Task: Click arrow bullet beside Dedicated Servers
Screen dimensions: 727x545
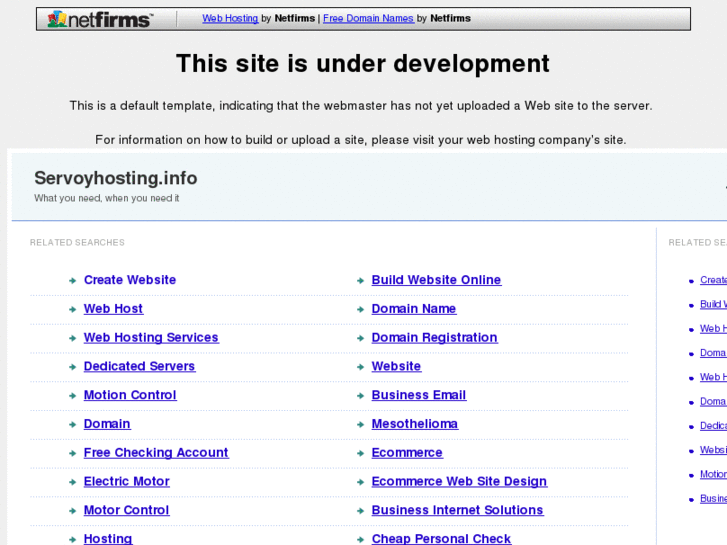Action: (x=72, y=367)
